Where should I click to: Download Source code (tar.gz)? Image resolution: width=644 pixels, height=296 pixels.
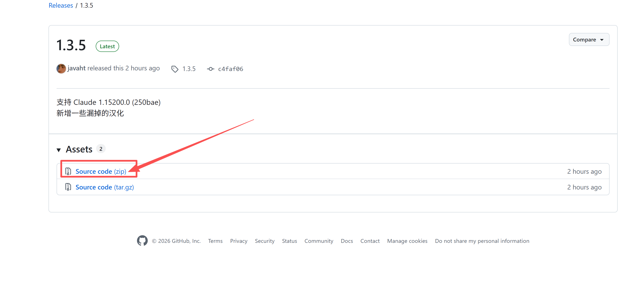point(104,187)
